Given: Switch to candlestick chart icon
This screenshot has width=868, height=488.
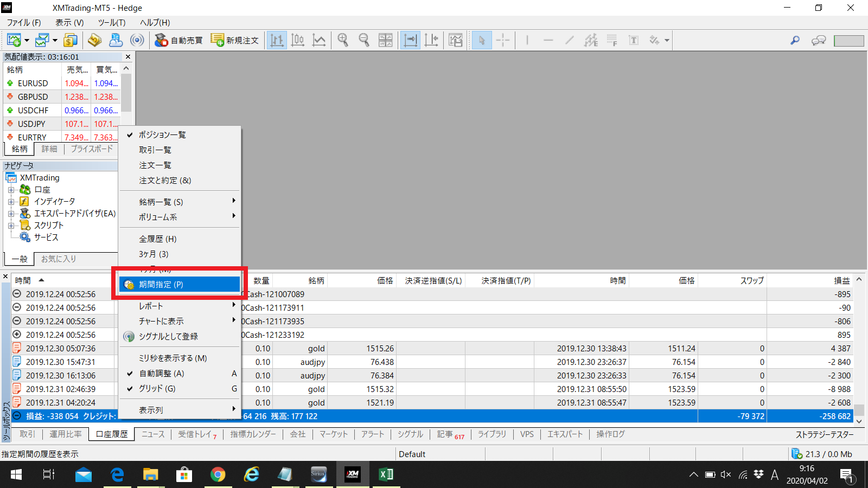Looking at the screenshot, I should [298, 40].
